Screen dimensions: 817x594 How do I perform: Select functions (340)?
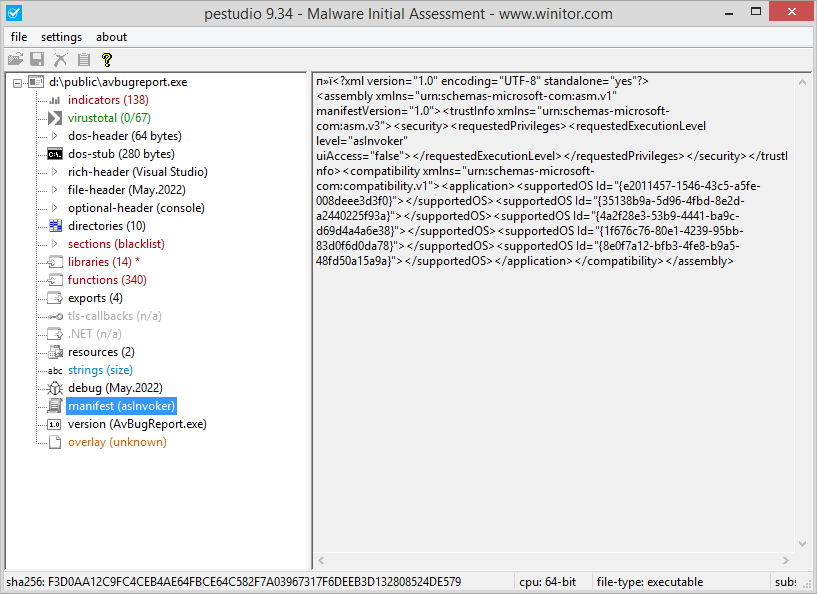(107, 280)
